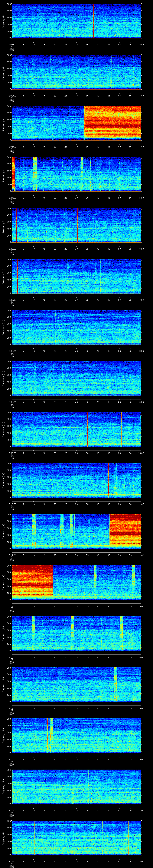Screen dimensions: 153x868
Task: Click the yellow burst near 18 seconds in the 2:15:00 spectrogram
Action: tap(51, 735)
